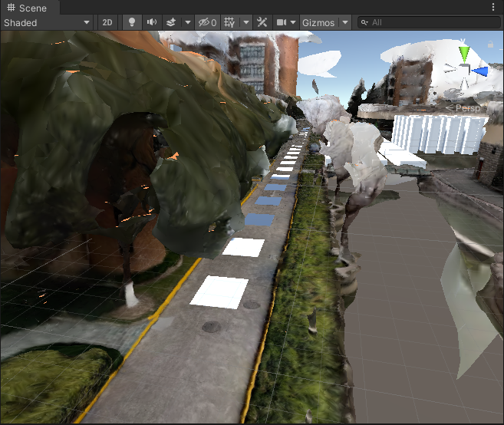Open the scene effects dropdown arrow

point(186,23)
